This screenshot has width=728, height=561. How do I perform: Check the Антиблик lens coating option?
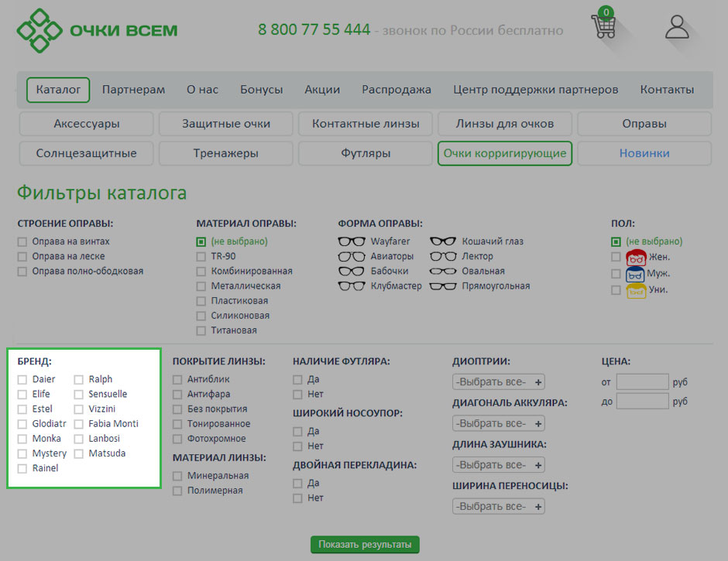[177, 380]
